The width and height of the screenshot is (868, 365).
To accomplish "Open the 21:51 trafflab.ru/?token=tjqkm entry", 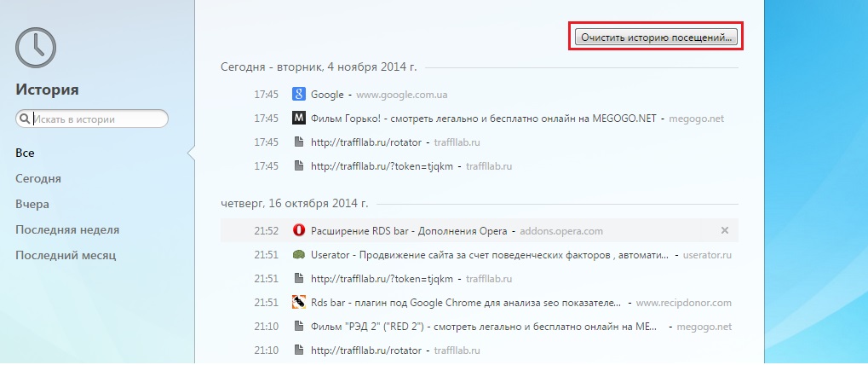I will pyautogui.click(x=382, y=279).
